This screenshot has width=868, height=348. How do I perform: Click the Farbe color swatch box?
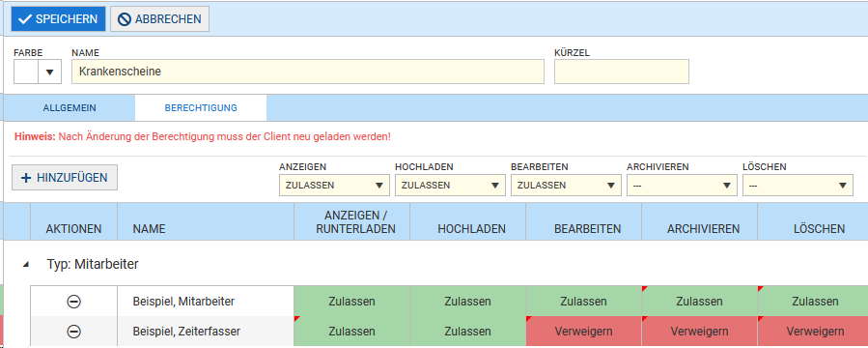(26, 72)
